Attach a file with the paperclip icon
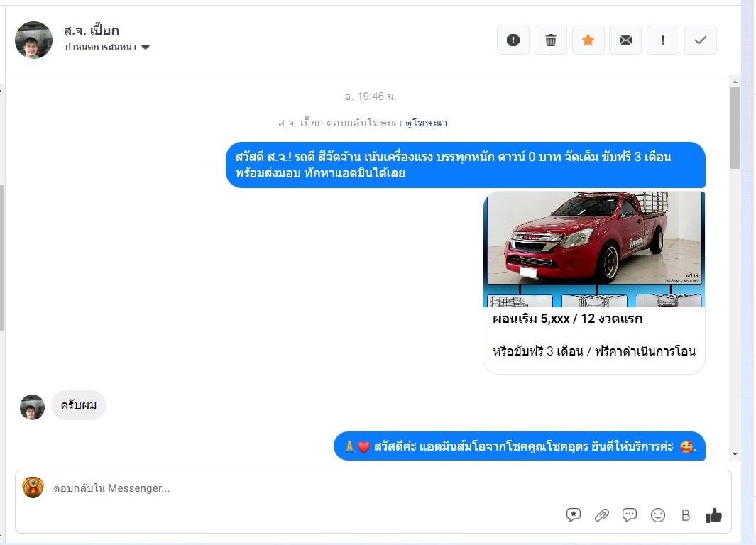Viewport: 756px width, 545px height. point(602,515)
